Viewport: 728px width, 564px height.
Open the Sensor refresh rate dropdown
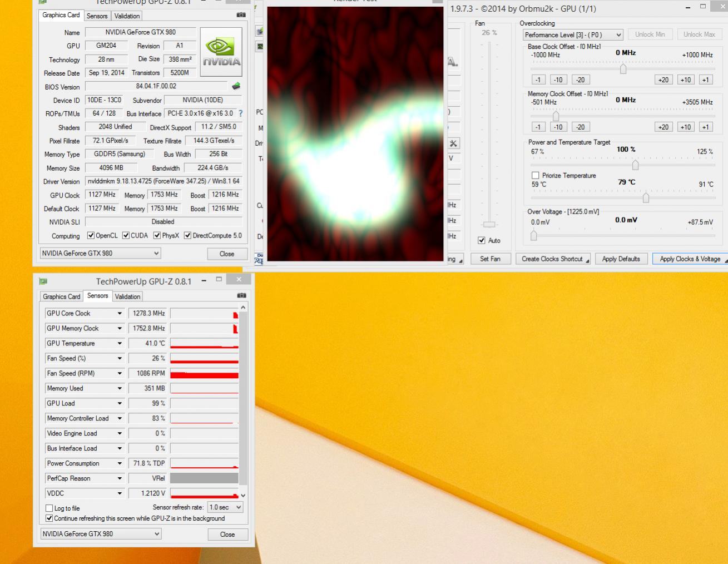225,507
